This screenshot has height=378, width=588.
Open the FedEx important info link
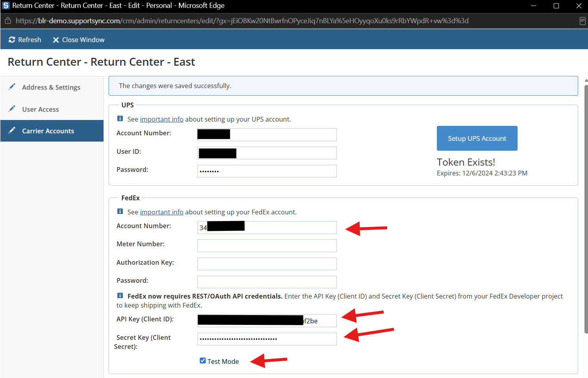point(162,212)
